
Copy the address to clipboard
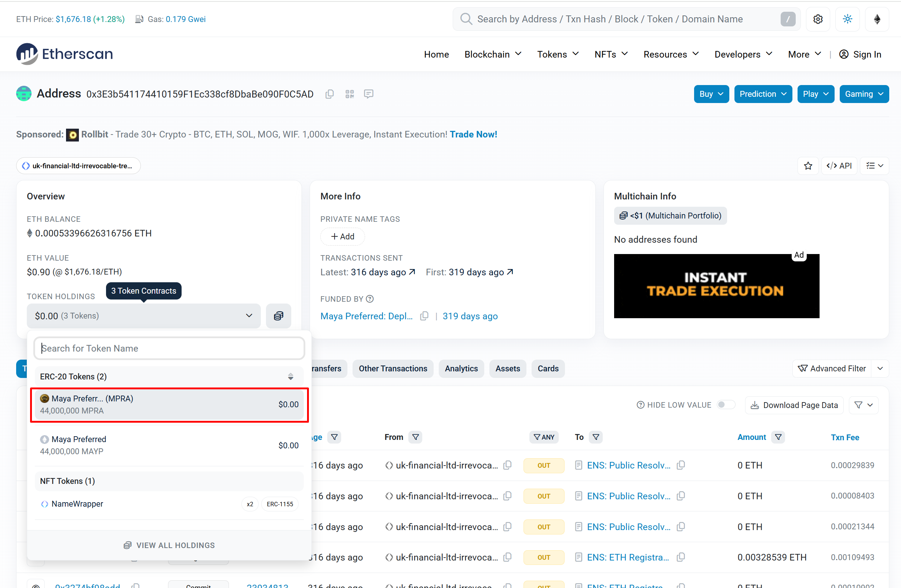click(x=329, y=94)
